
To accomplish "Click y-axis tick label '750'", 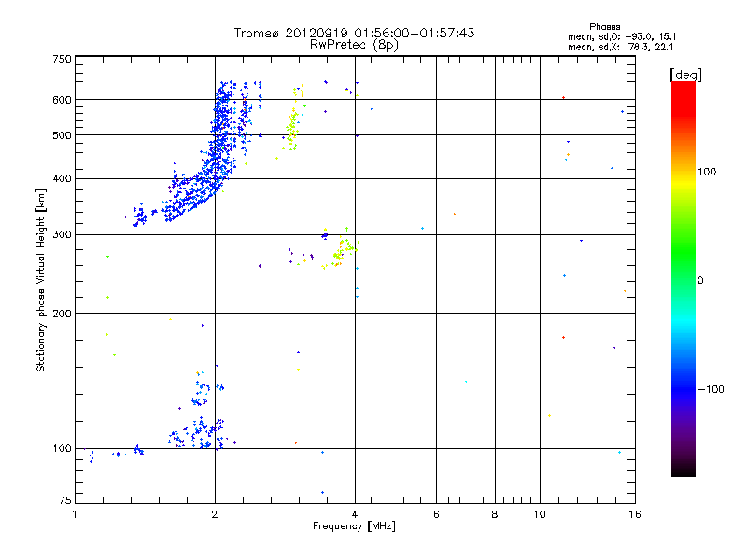I will pos(62,59).
